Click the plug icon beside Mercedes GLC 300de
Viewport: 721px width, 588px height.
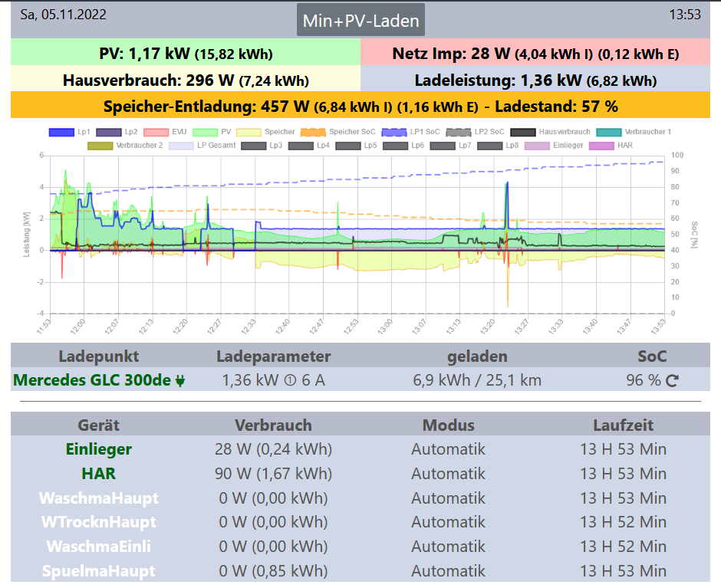pyautogui.click(x=180, y=380)
